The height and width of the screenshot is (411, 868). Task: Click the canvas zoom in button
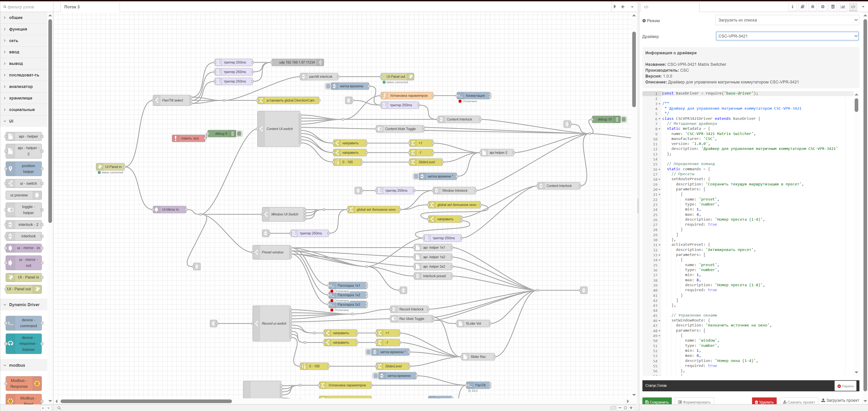tap(631, 408)
